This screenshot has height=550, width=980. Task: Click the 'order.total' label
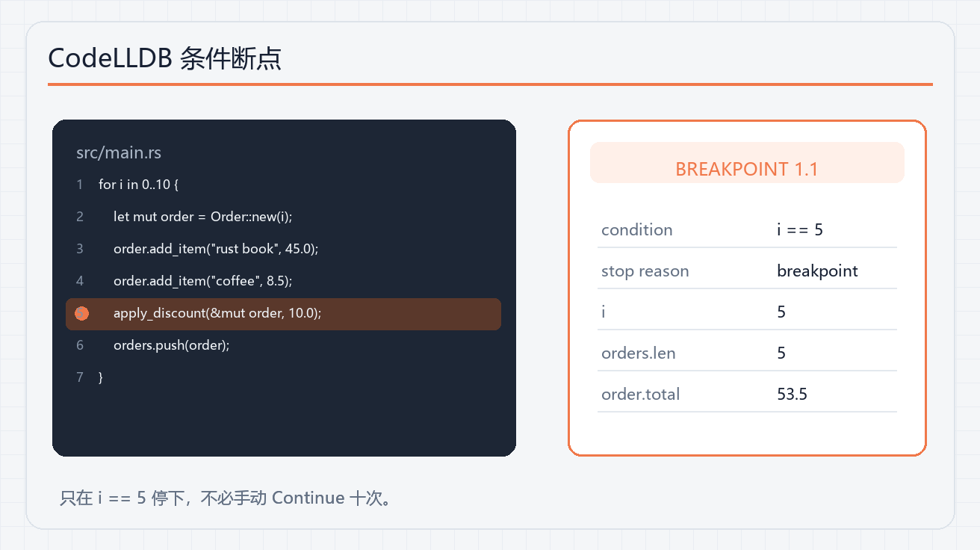click(x=640, y=394)
